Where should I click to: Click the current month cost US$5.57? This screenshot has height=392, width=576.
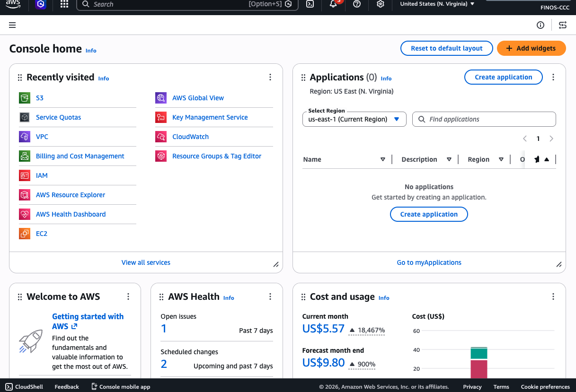(323, 329)
